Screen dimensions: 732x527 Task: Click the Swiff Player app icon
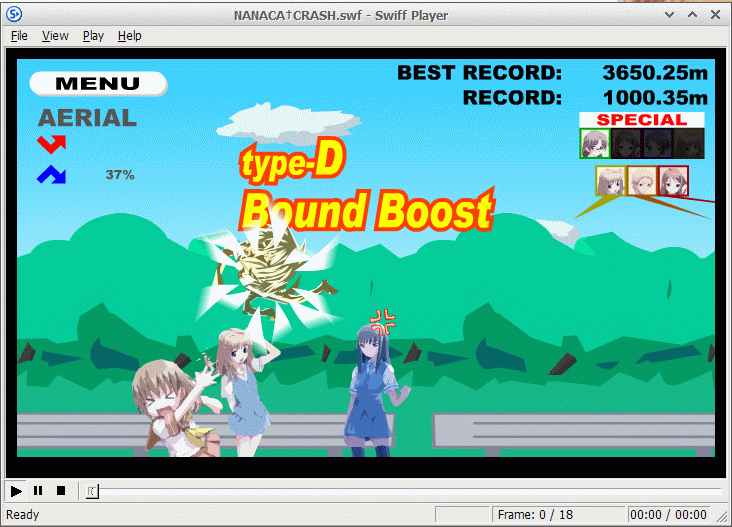coord(14,14)
